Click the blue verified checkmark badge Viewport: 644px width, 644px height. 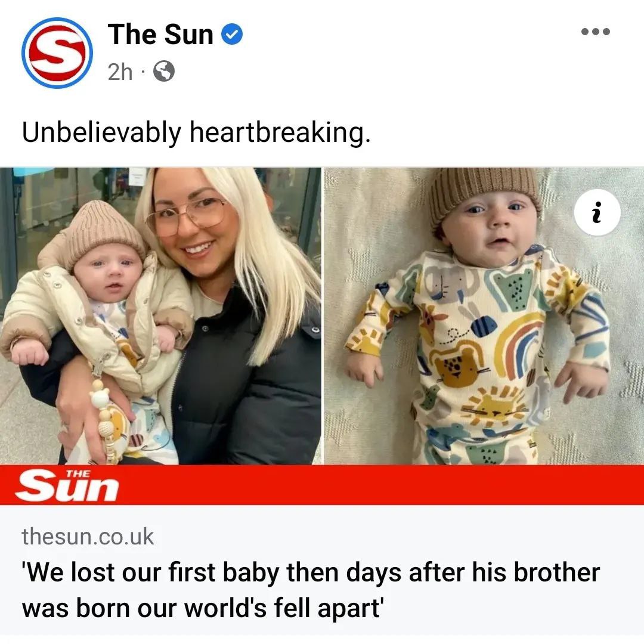[232, 35]
